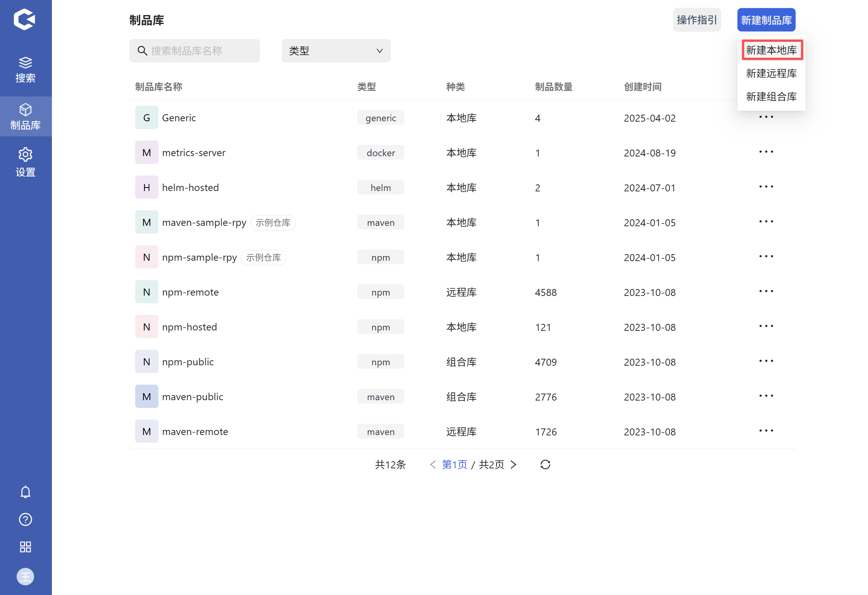Screen dimensions: 868x595
Task: Open the 搜索 sidebar section
Action: (x=26, y=70)
